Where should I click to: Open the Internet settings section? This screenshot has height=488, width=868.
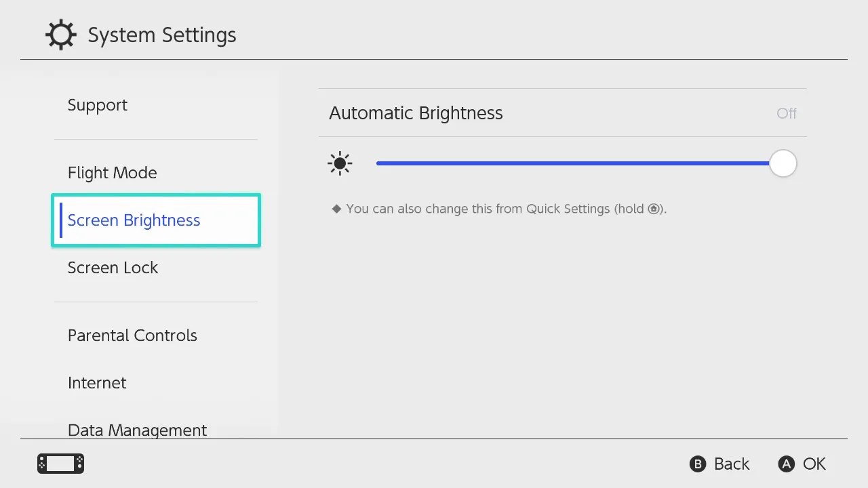click(97, 382)
